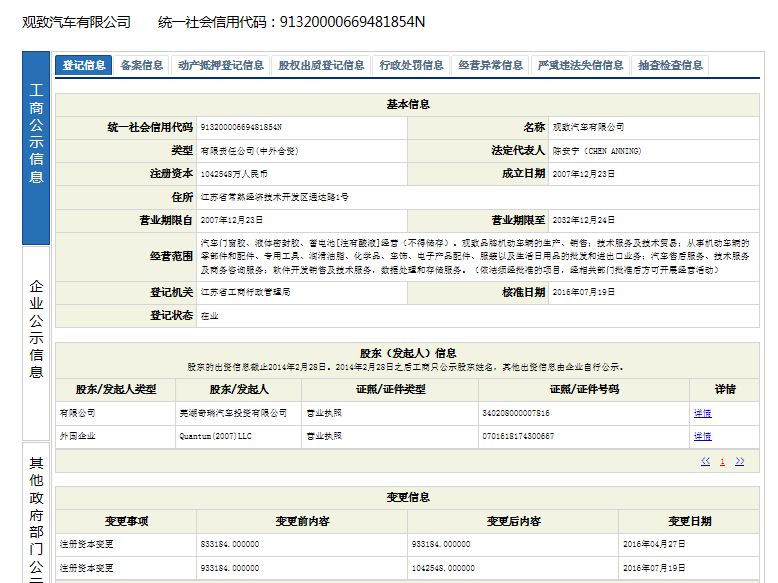
Task: Click the company title 观致汽车有限公司
Action: (76, 22)
